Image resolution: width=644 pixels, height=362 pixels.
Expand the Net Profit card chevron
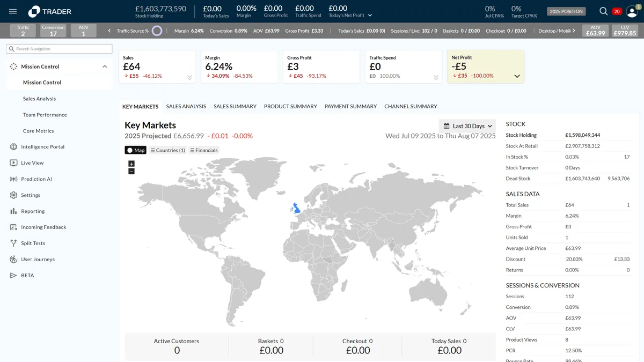click(517, 76)
